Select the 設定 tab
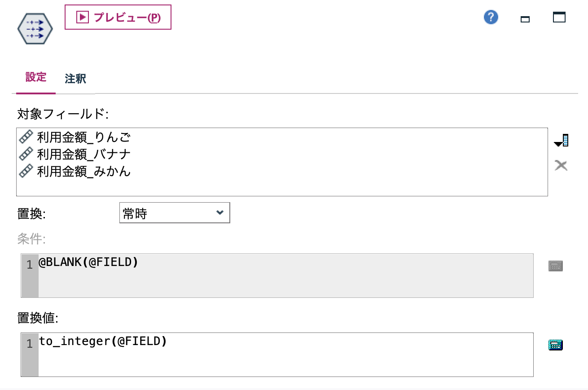The width and height of the screenshot is (588, 390). click(35, 77)
